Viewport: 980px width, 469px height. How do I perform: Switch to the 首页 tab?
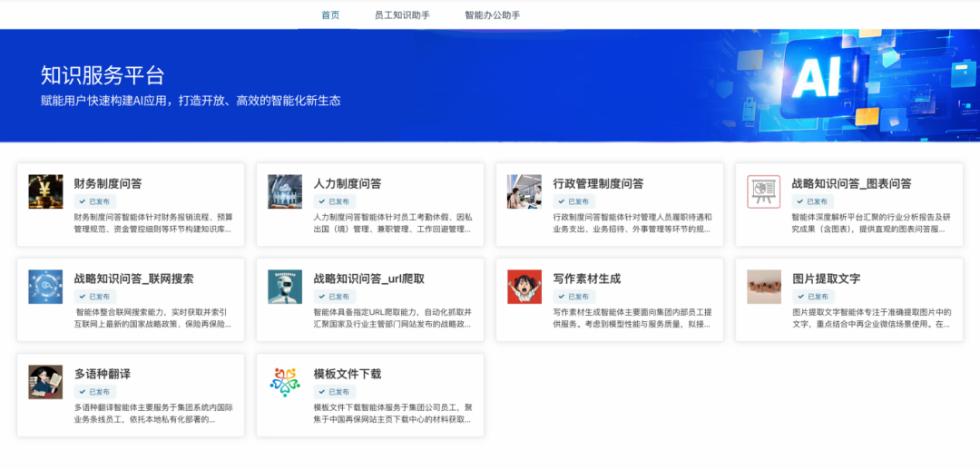(330, 15)
